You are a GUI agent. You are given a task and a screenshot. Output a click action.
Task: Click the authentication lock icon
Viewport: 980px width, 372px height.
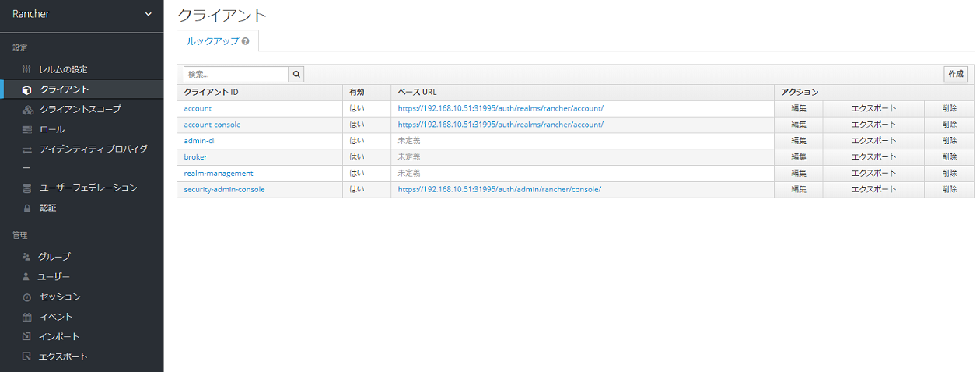point(27,208)
